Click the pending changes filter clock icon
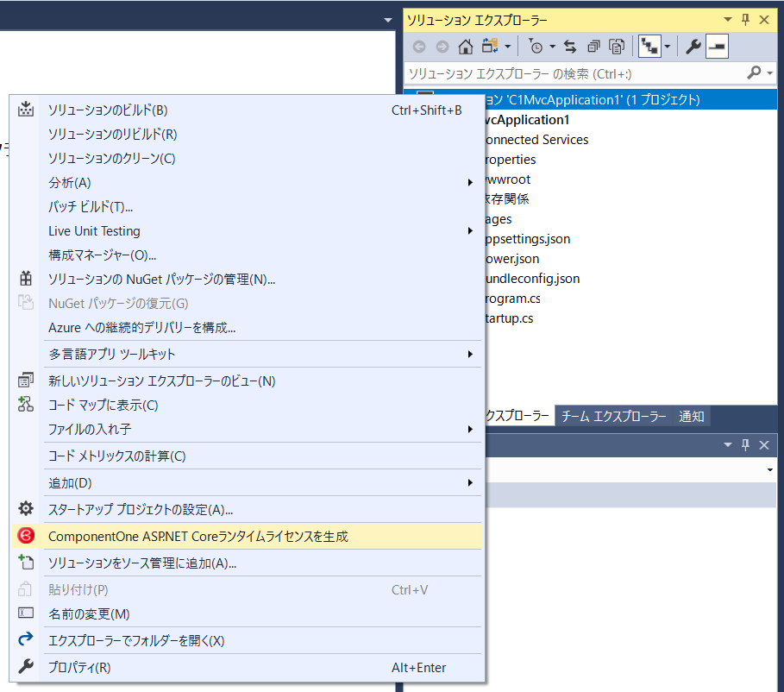 (x=536, y=47)
